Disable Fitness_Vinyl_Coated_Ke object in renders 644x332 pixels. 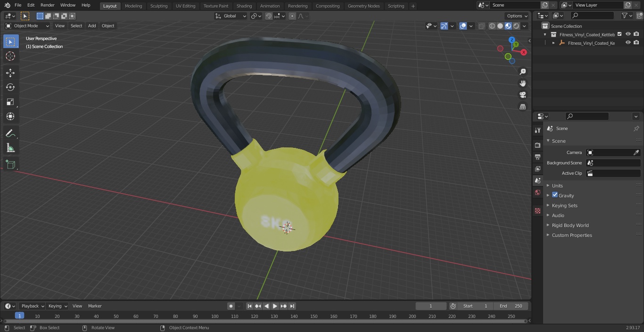[636, 43]
